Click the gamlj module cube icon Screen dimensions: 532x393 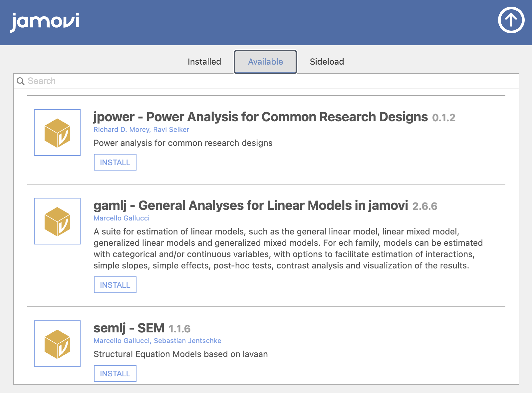57,221
